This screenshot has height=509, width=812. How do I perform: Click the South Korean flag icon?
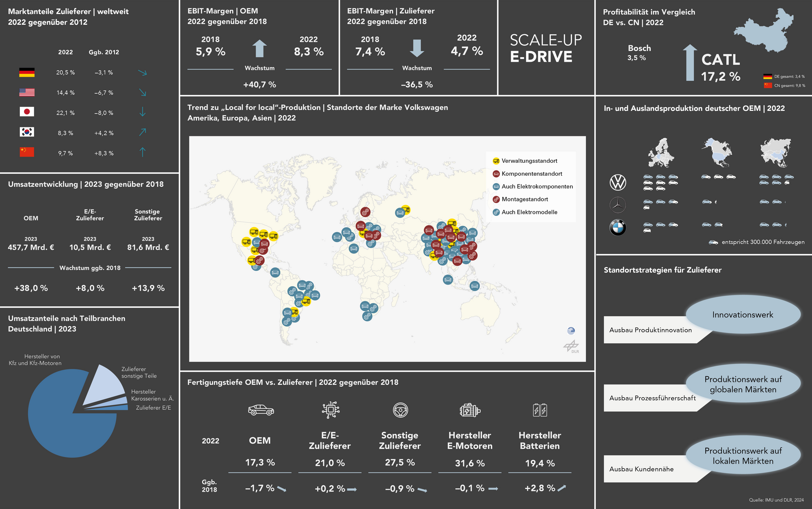[x=27, y=132]
